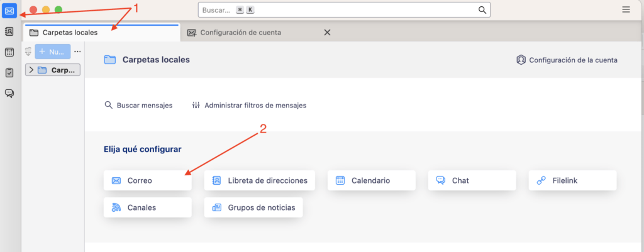Click the macOS green zoom button
This screenshot has height=252, width=644.
(58, 9)
